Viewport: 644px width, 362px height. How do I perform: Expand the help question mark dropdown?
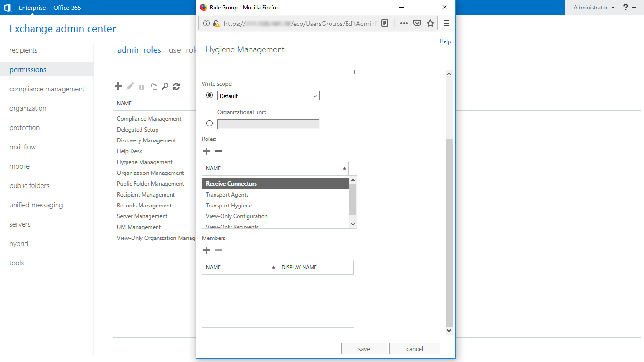(x=629, y=8)
